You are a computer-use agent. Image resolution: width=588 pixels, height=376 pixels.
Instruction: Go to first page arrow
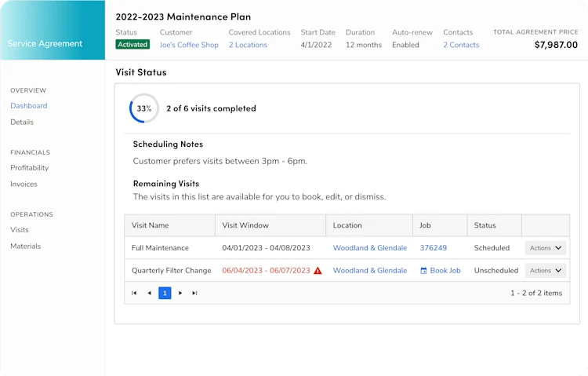click(x=134, y=293)
